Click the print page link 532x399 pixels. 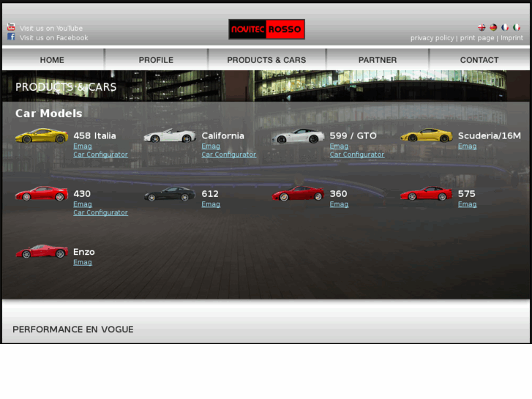(x=477, y=37)
